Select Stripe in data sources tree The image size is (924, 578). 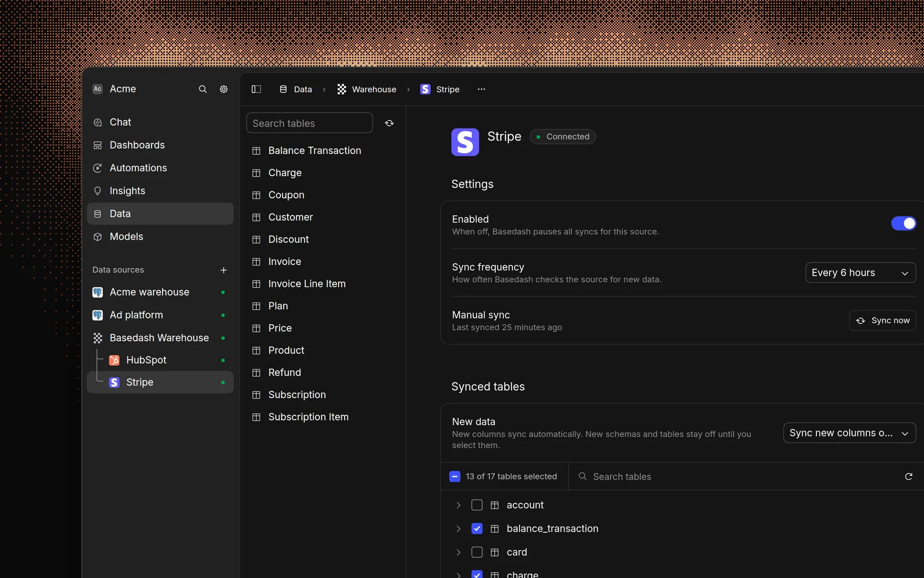coord(160,382)
